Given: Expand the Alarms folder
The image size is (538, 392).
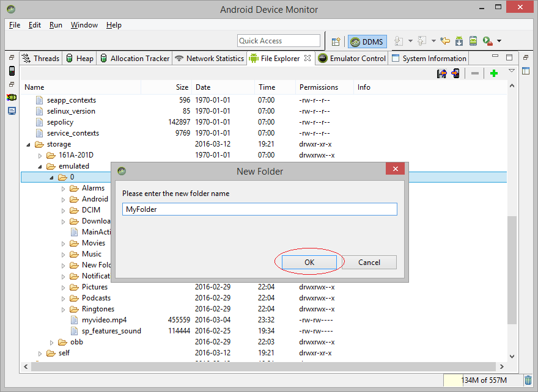Looking at the screenshot, I should (63, 189).
